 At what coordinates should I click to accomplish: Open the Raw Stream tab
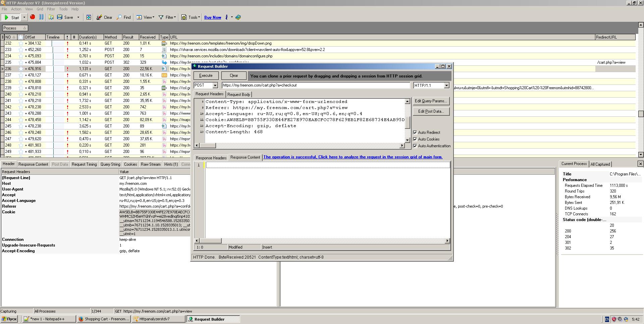[x=151, y=164]
